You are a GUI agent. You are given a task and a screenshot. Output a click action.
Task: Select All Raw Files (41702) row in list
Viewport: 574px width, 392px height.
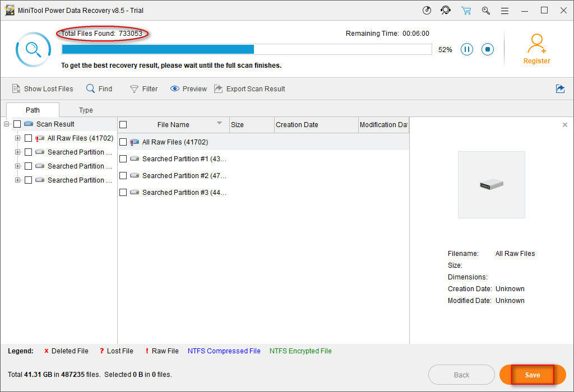tap(263, 142)
